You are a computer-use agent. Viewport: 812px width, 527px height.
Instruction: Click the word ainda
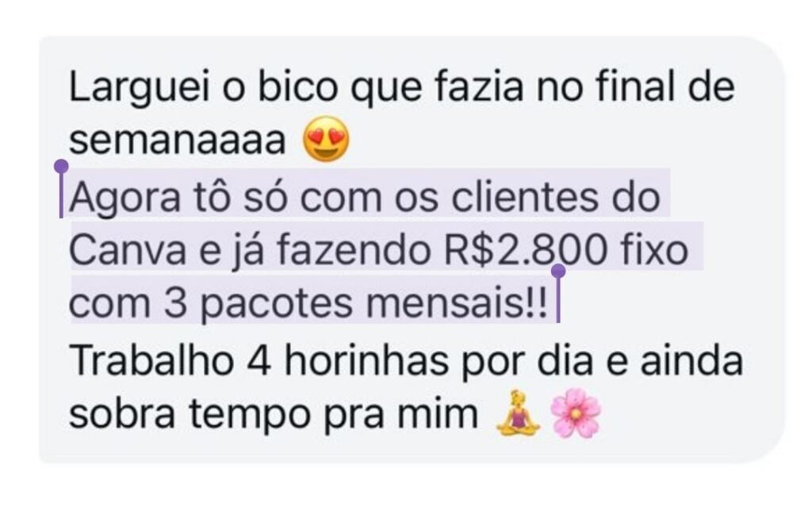coord(691,360)
